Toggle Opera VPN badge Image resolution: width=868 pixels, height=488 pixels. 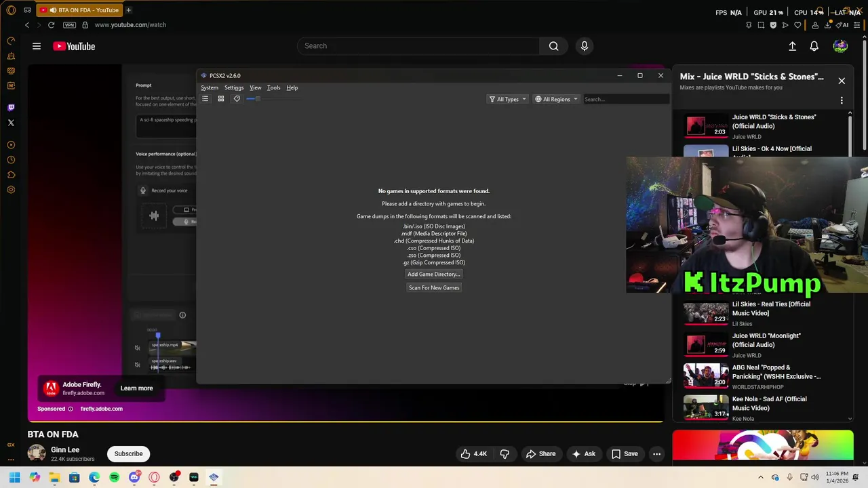pos(69,25)
